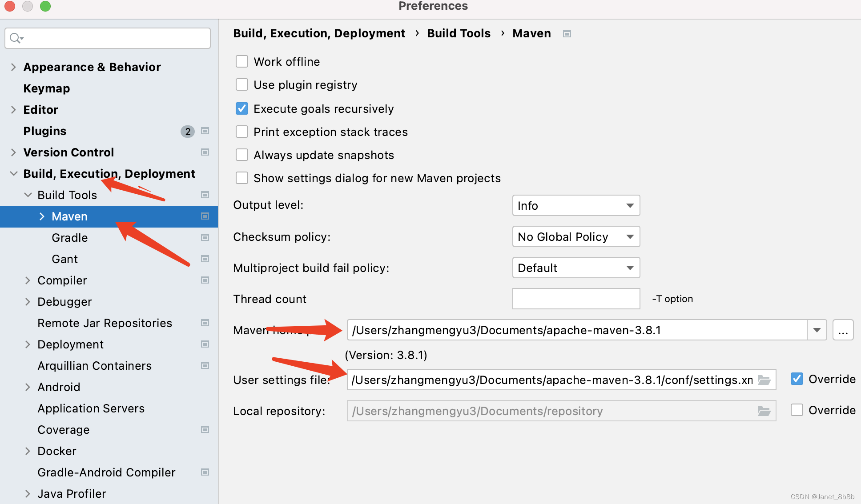
Task: Enable the Work offline checkbox
Action: [242, 61]
